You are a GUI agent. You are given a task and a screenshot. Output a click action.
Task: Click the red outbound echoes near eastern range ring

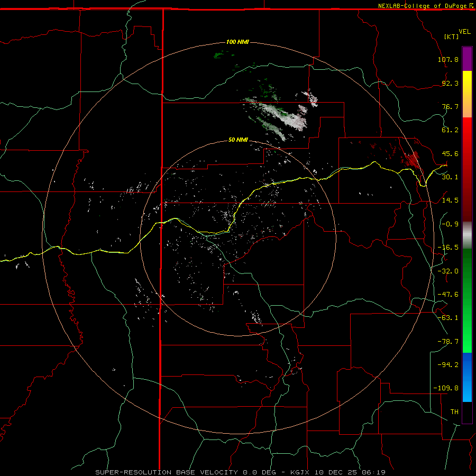(411, 159)
